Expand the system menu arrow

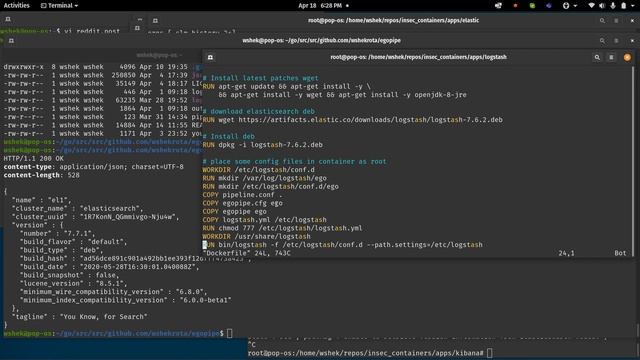[x=633, y=6]
